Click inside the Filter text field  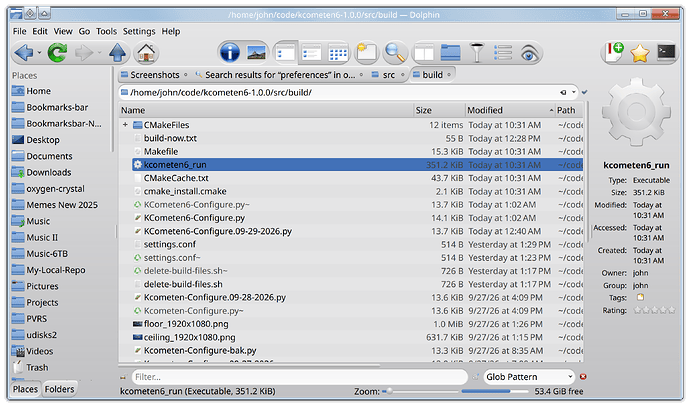299,377
